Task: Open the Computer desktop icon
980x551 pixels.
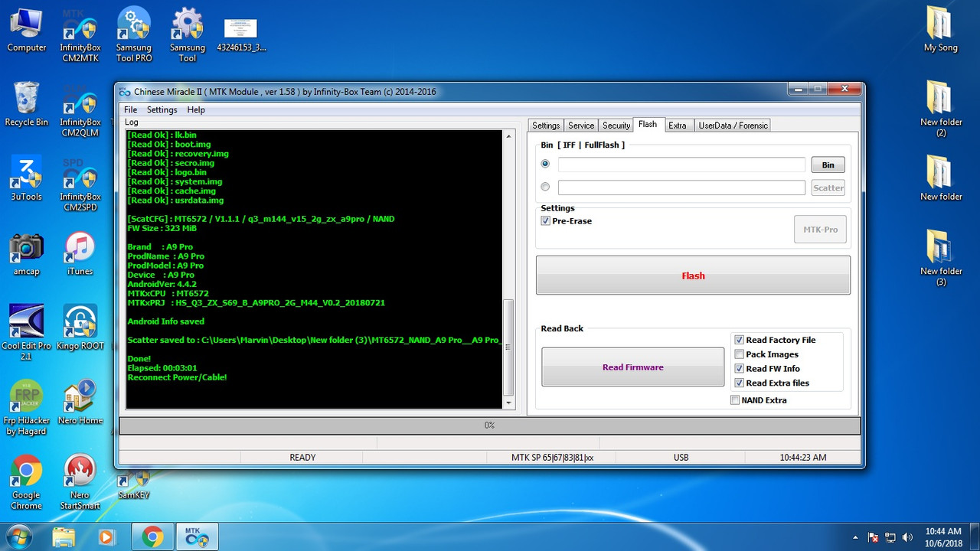Action: (27, 31)
